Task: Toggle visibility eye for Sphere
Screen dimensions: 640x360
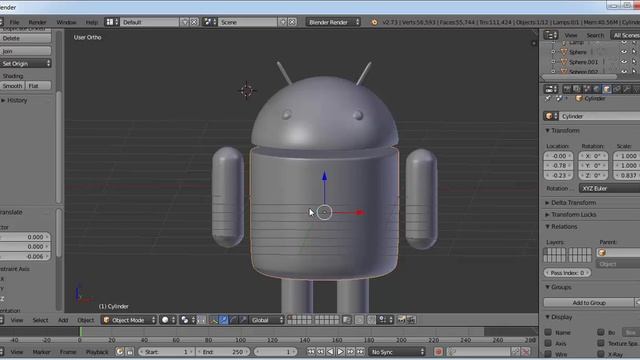Action: click(624, 52)
